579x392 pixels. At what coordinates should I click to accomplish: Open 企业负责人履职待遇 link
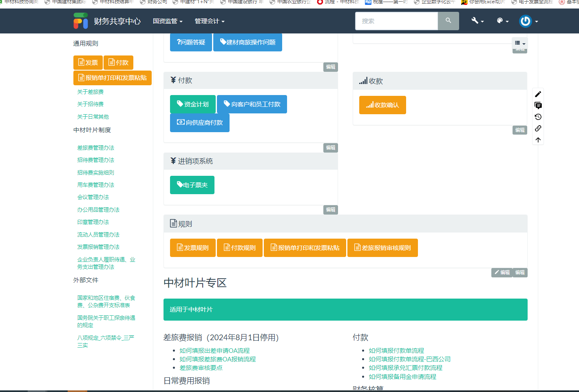pos(106,263)
